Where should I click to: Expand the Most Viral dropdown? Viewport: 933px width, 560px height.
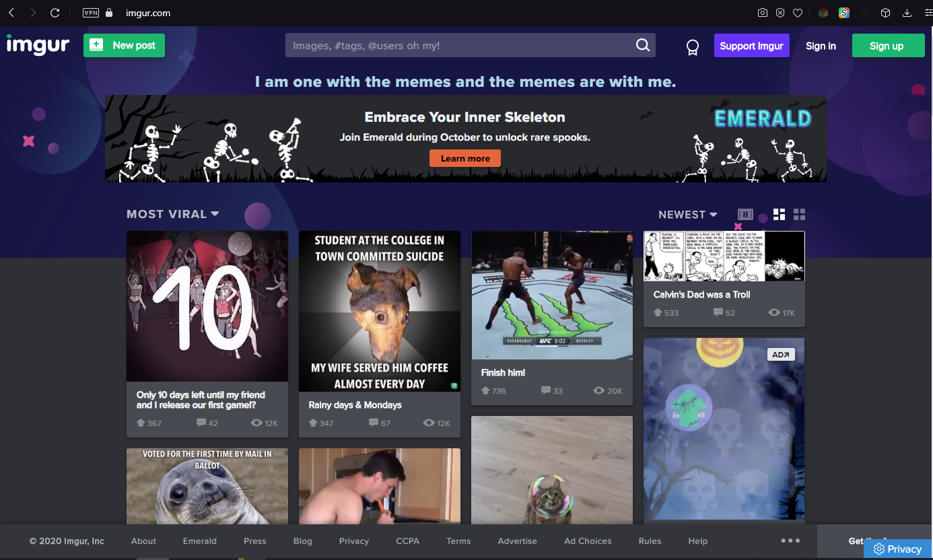coord(172,214)
